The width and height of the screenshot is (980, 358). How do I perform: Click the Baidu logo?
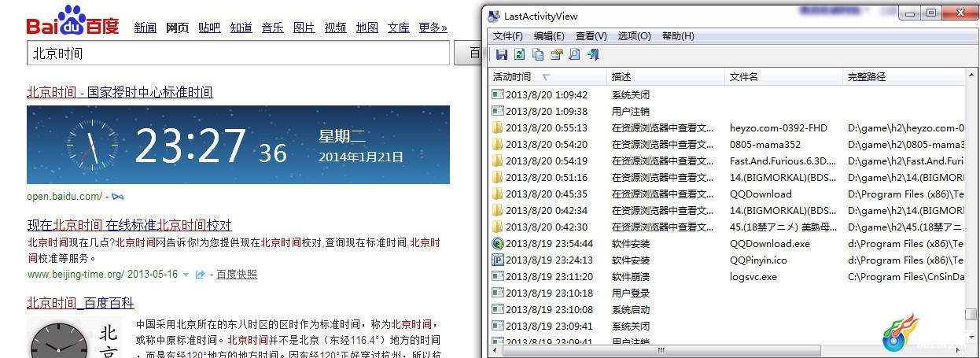click(72, 21)
